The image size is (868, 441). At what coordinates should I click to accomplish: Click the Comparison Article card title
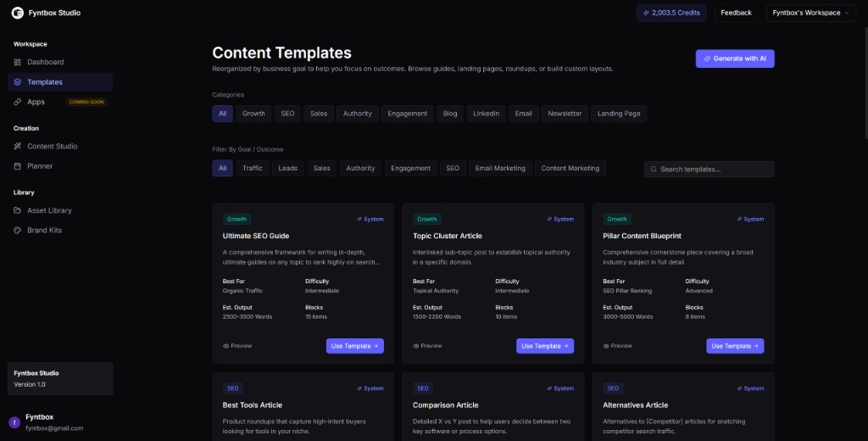tap(446, 405)
